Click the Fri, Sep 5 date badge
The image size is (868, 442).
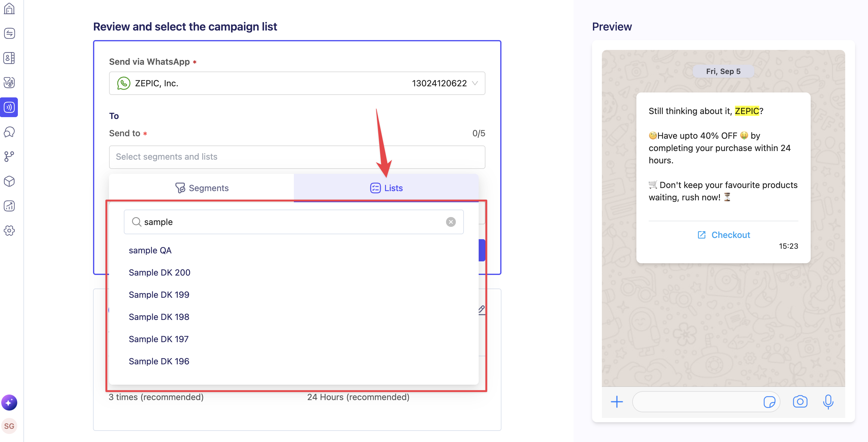point(723,72)
